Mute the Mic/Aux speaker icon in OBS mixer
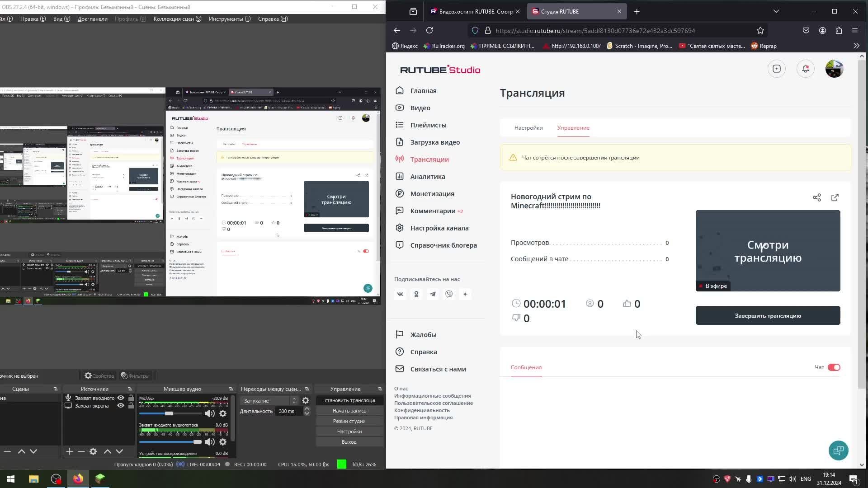Screen dimensions: 868x488 tap(209, 413)
